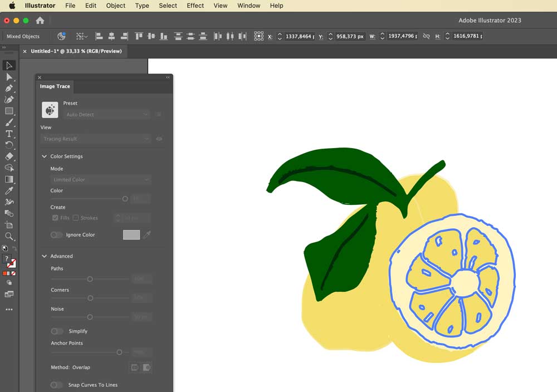557x392 pixels.
Task: Select the Direct Selection tool
Action: pyautogui.click(x=9, y=77)
